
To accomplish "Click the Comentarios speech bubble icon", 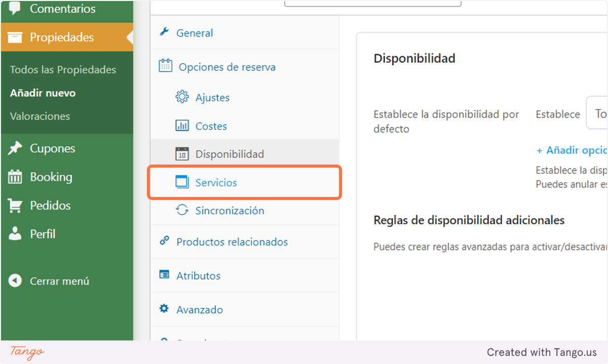I will point(15,8).
